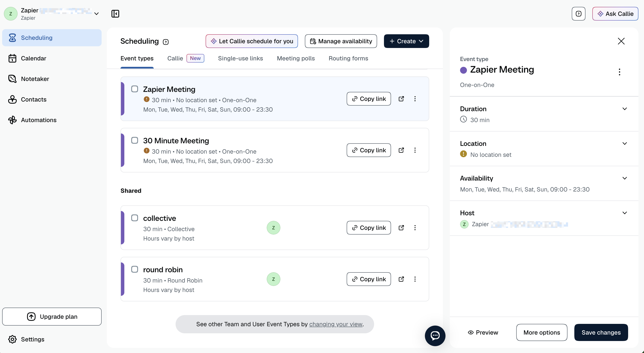Click the Shared section heading
Image resolution: width=644 pixels, height=353 pixels.
(131, 191)
